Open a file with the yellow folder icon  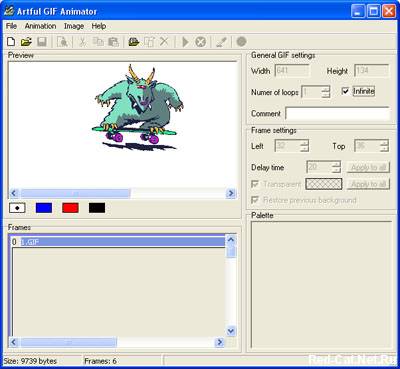click(x=26, y=42)
